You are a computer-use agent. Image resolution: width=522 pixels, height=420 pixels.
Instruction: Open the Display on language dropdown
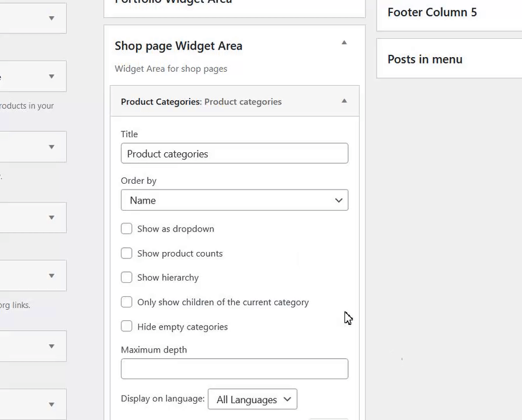point(252,400)
